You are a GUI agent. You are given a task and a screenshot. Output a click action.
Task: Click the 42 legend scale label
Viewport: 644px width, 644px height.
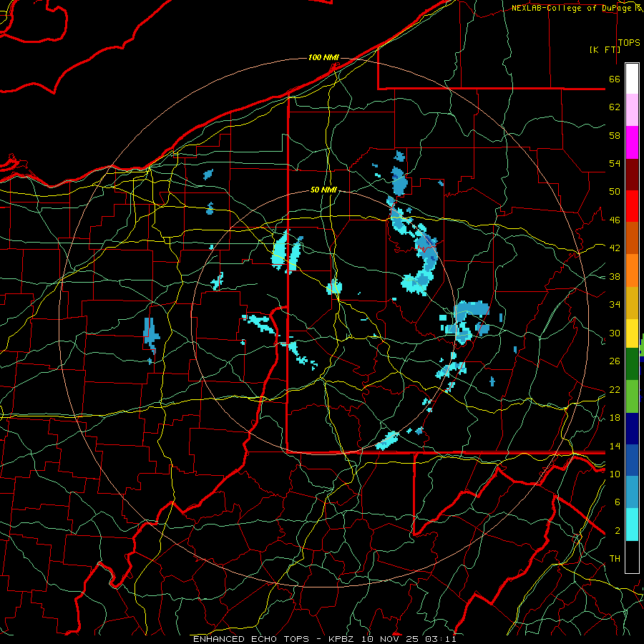pyautogui.click(x=615, y=248)
